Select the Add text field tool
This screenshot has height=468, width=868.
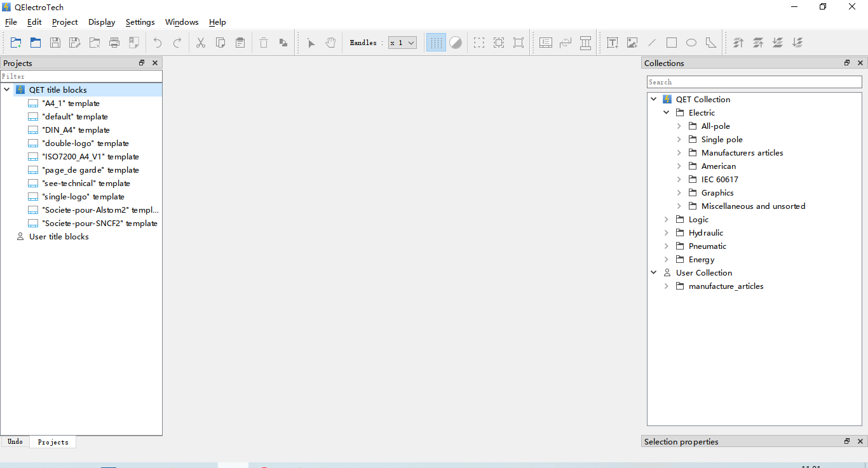(613, 43)
